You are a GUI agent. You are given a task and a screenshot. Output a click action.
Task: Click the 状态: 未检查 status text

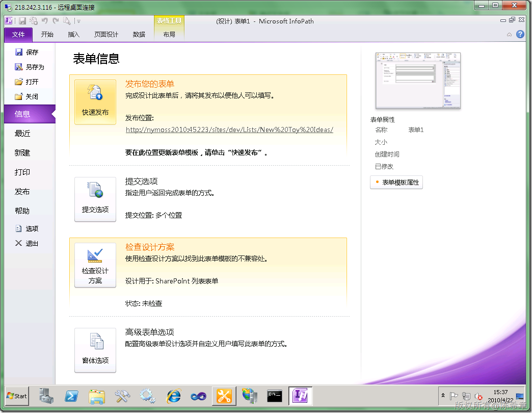(144, 303)
